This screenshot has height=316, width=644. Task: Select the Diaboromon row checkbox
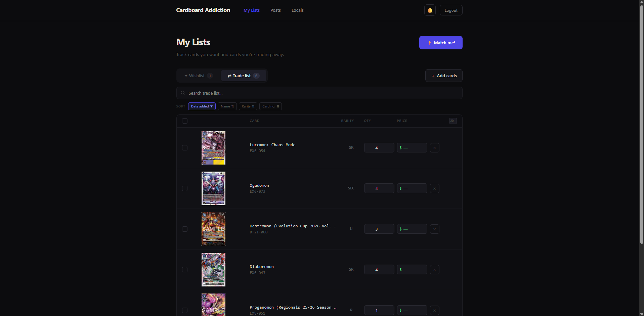tap(185, 270)
